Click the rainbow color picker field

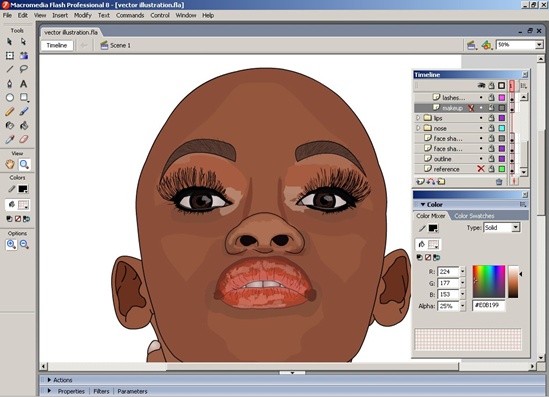click(x=489, y=281)
